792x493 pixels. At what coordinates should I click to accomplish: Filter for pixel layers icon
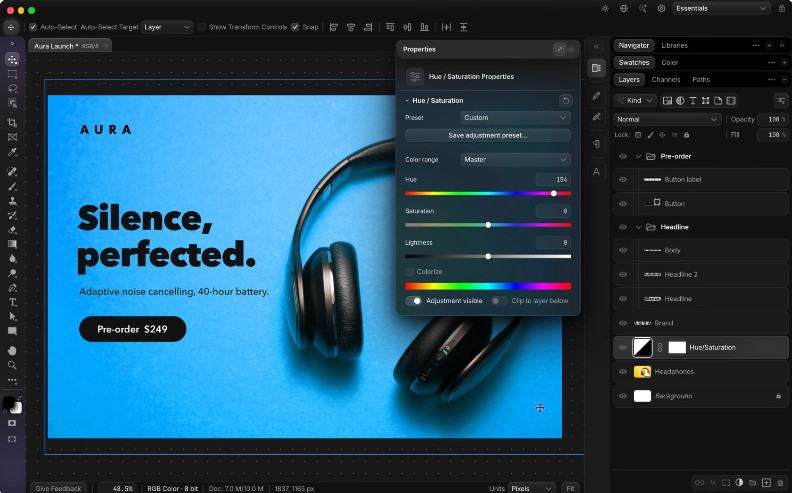click(667, 101)
